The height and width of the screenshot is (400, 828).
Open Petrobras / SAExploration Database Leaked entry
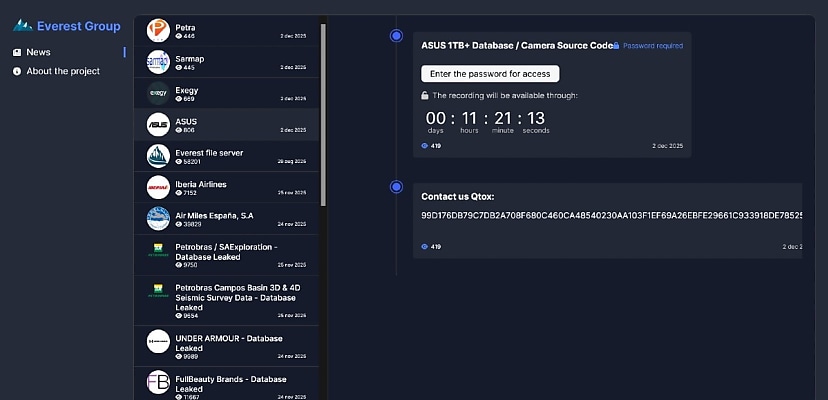click(x=227, y=255)
